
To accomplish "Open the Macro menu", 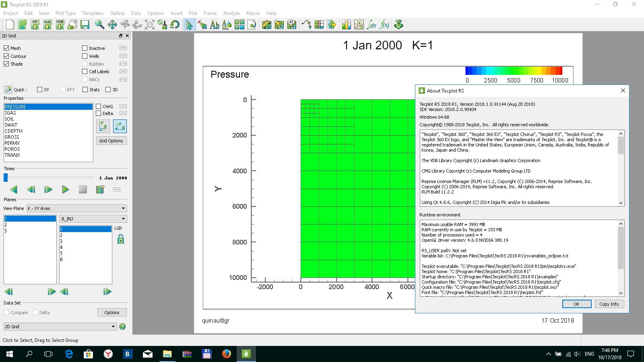I will tap(253, 13).
